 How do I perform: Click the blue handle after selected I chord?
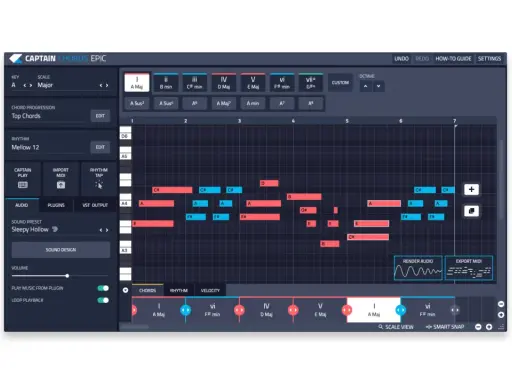point(400,310)
